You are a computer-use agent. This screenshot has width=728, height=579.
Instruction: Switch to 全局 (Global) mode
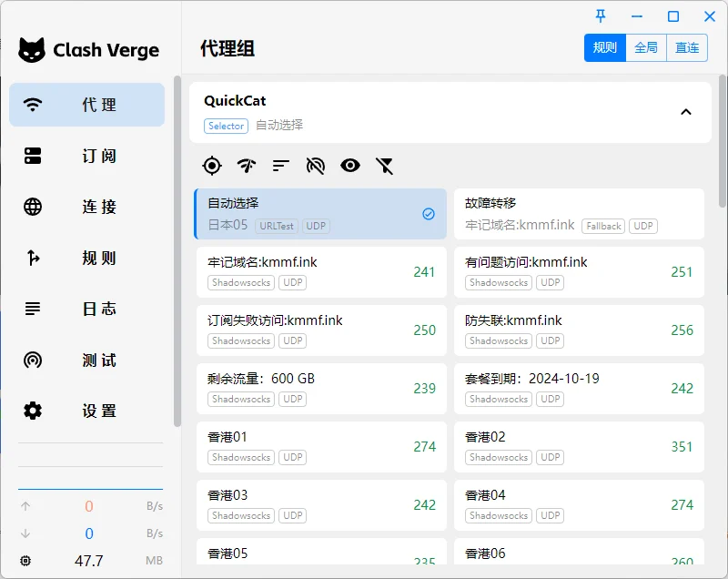click(646, 47)
